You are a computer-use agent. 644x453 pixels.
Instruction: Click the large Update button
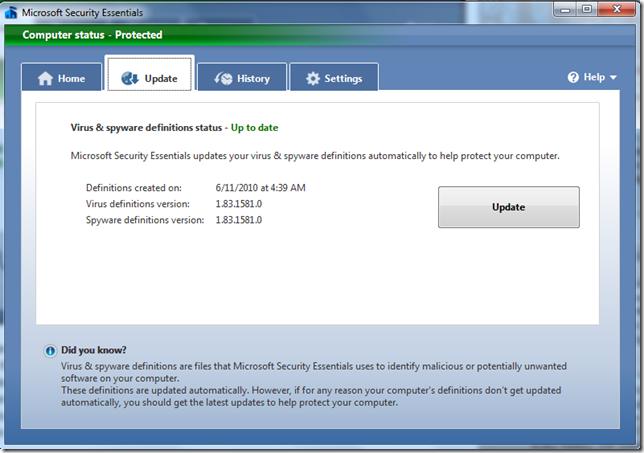click(508, 207)
